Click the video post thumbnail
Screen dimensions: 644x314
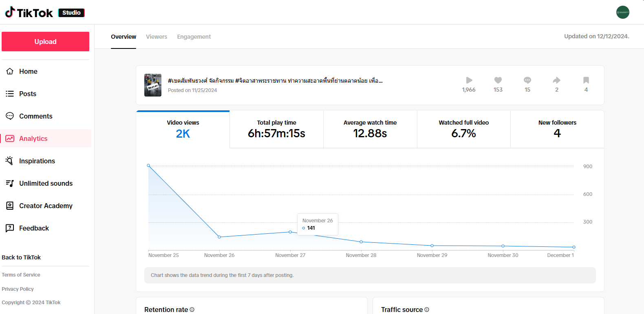coord(153,85)
